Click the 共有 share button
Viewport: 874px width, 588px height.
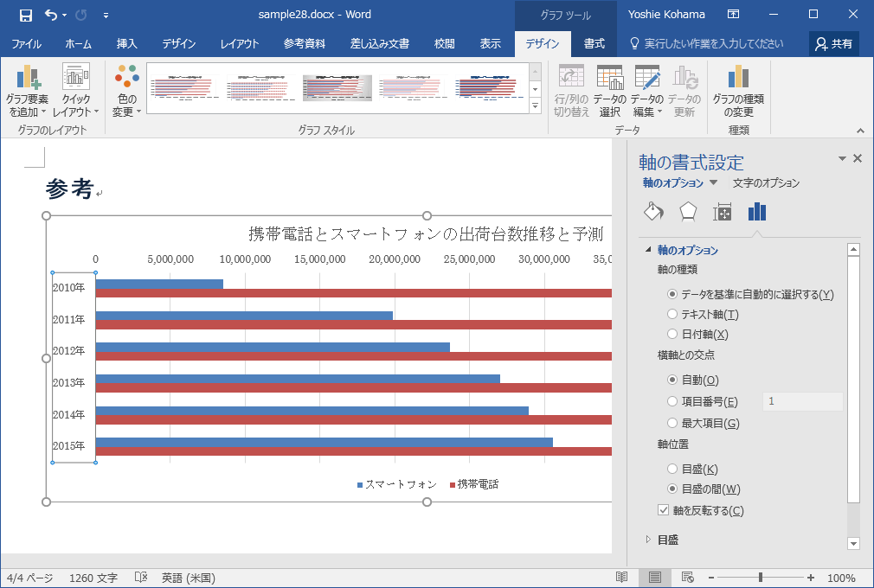834,44
